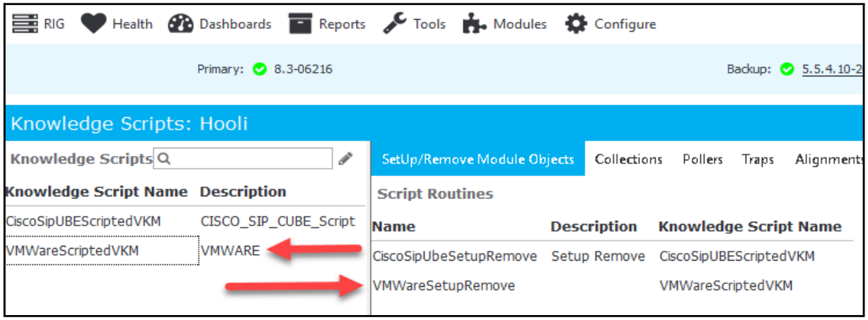The width and height of the screenshot is (868, 320).
Task: Select the CiscoSipUBEScriptedVKM script row
Action: [x=185, y=222]
